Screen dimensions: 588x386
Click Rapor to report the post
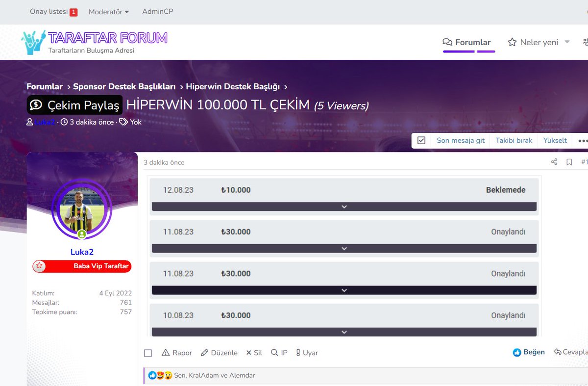177,353
